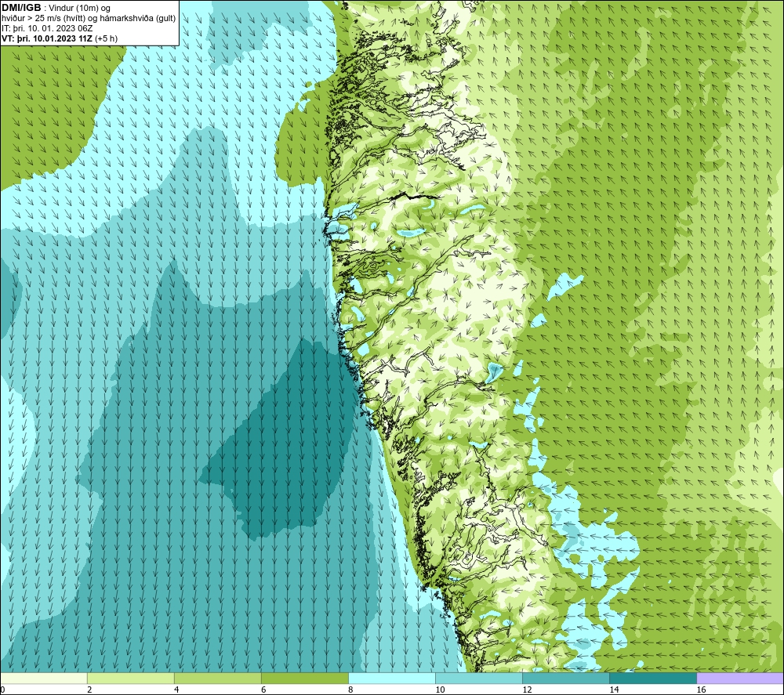Click the "IT: þri. 10. 01. 2023 06Z" line
Image resolution: width=784 pixels, height=695 pixels.
pos(47,28)
